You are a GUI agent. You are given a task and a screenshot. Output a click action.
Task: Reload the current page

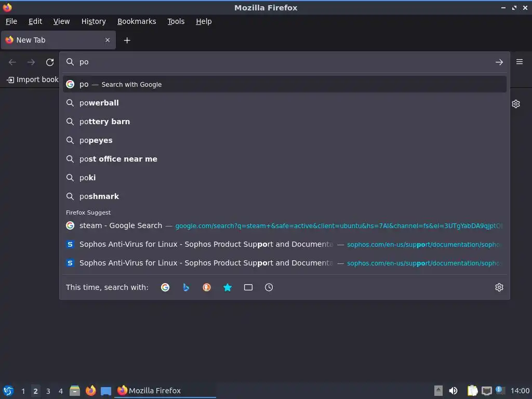[50, 62]
